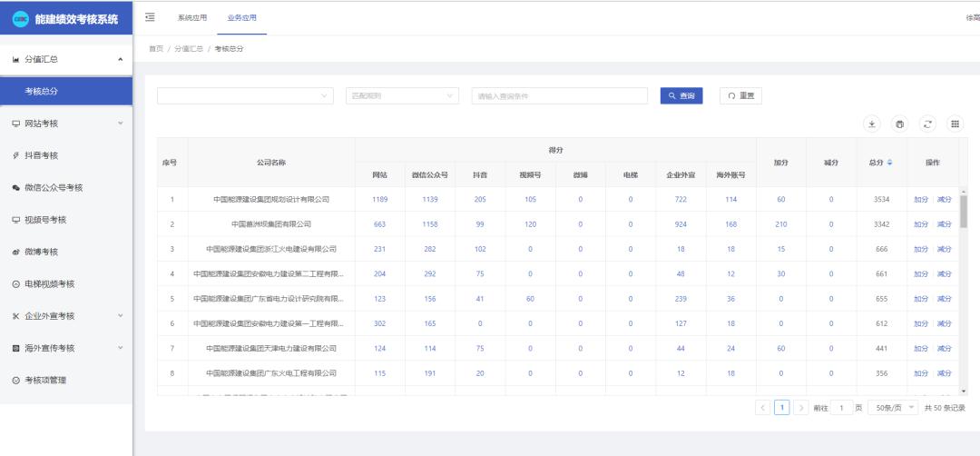Viewport: 980px width, 456px height.
Task: Click the 请输入查询条件 search input field
Action: coord(559,95)
